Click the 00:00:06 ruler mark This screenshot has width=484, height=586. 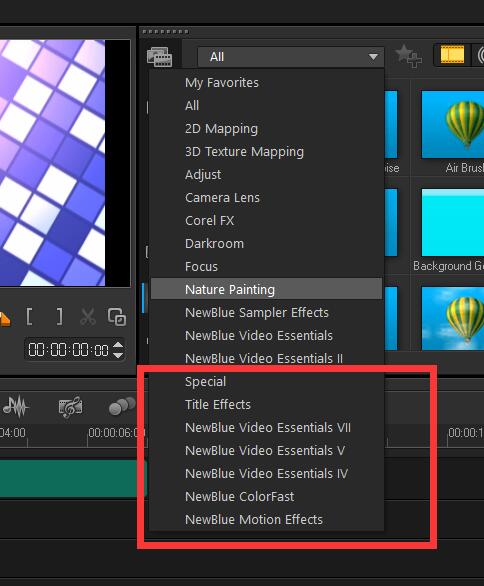[x=116, y=433]
